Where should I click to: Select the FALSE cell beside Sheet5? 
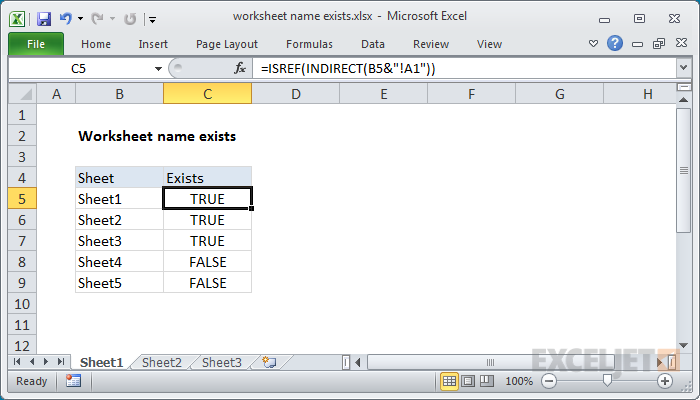point(208,283)
